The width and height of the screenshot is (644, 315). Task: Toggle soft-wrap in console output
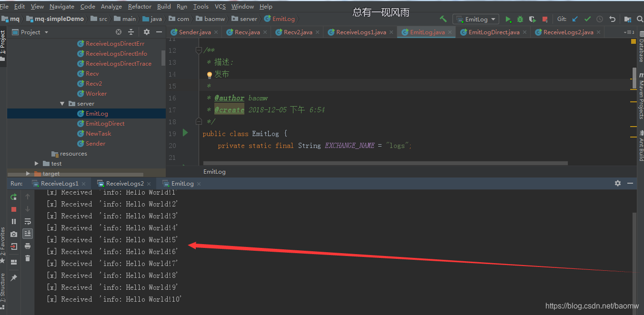28,221
